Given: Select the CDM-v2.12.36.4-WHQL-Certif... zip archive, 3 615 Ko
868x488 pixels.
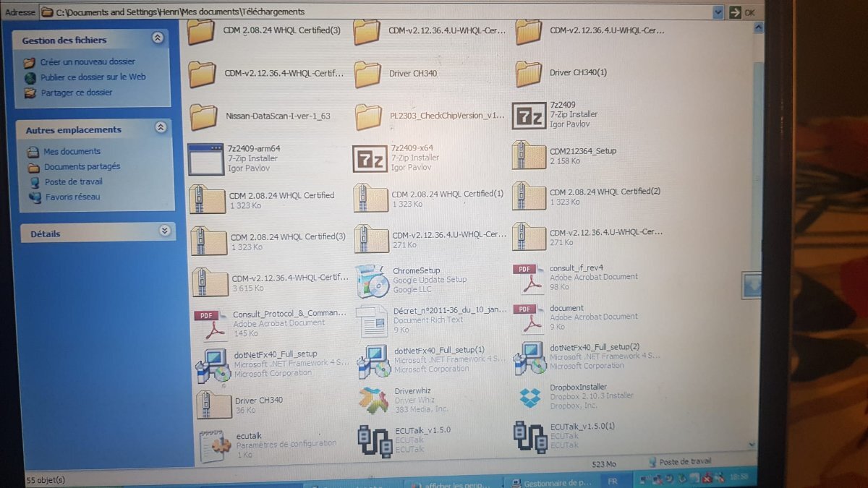Looking at the screenshot, I should point(210,283).
